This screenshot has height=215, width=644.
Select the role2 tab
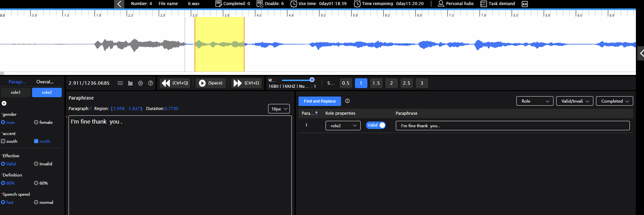click(47, 92)
